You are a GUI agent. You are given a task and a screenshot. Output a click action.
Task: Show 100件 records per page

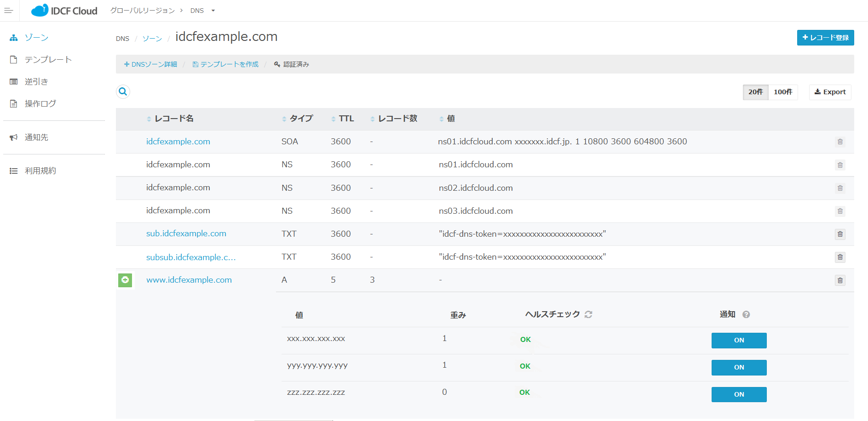(x=783, y=92)
